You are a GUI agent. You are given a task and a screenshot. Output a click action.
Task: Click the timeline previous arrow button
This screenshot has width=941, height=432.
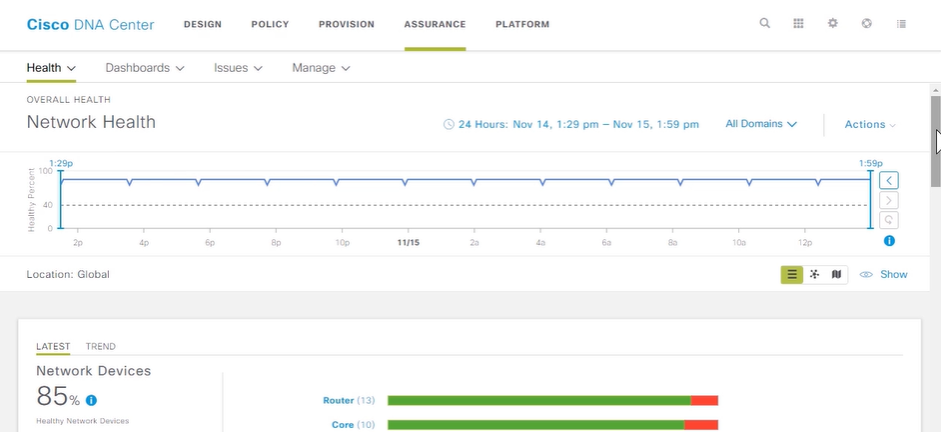click(x=889, y=180)
